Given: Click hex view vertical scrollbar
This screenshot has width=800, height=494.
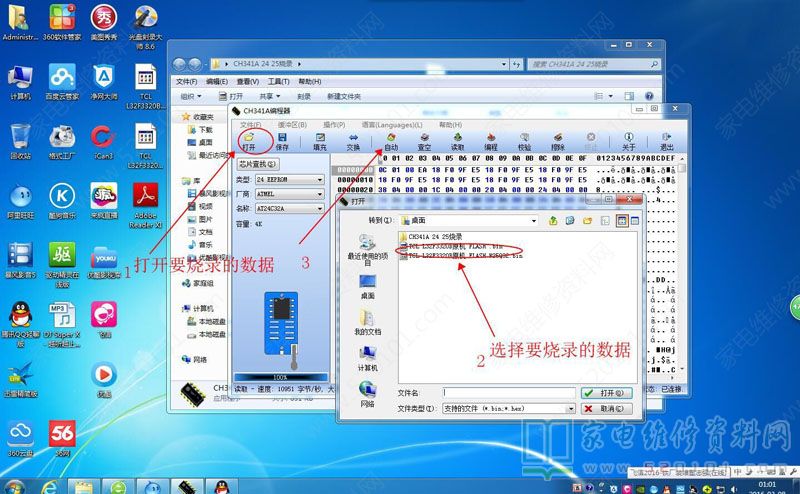Looking at the screenshot, I should pos(682,265).
